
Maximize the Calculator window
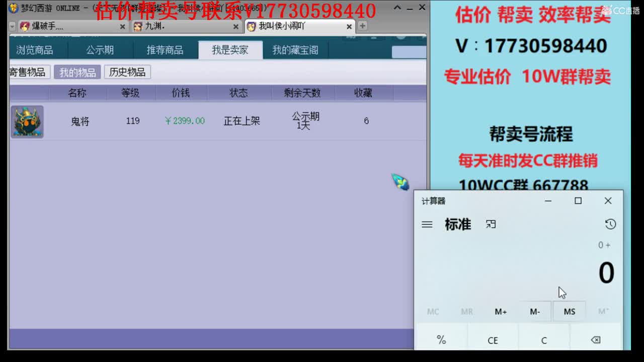coord(578,201)
